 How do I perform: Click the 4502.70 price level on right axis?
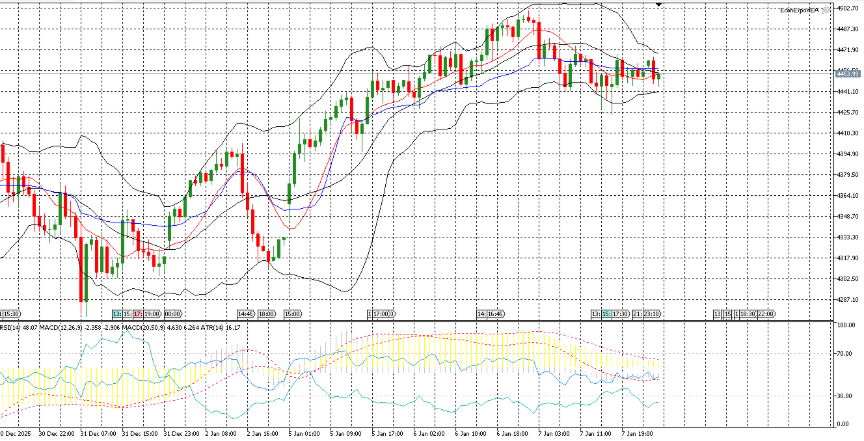coord(847,8)
